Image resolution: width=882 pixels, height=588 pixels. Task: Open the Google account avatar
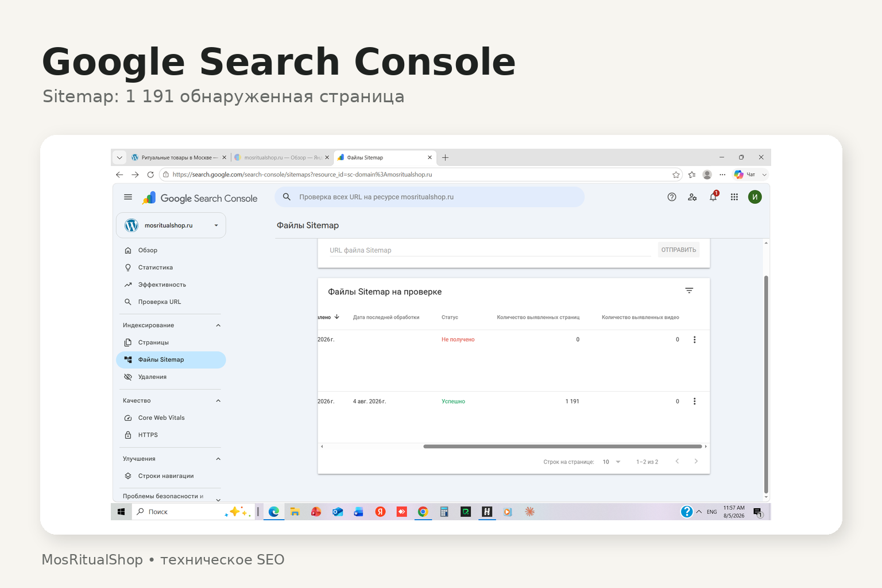(755, 197)
